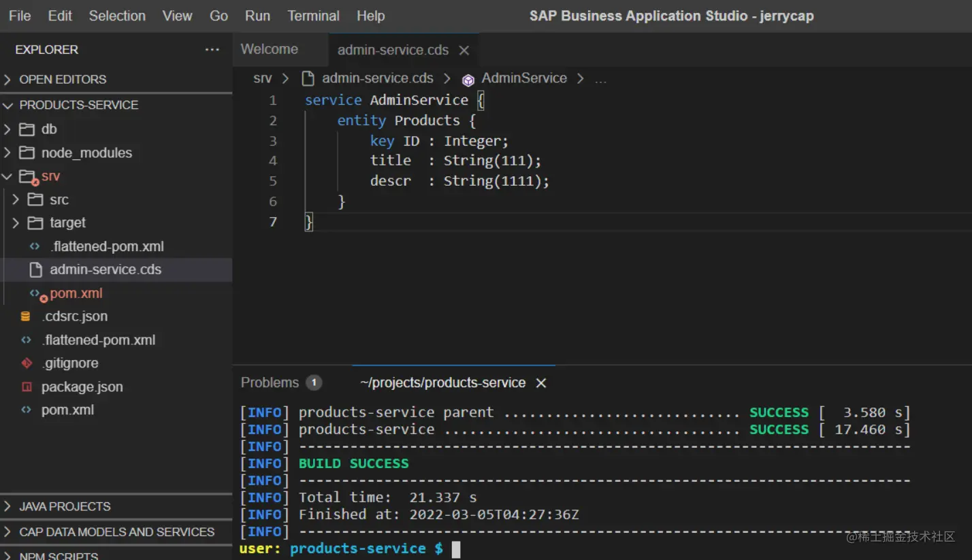The width and height of the screenshot is (972, 560).
Task: Click the .cdsrc.json database icon
Action: pyautogui.click(x=26, y=316)
